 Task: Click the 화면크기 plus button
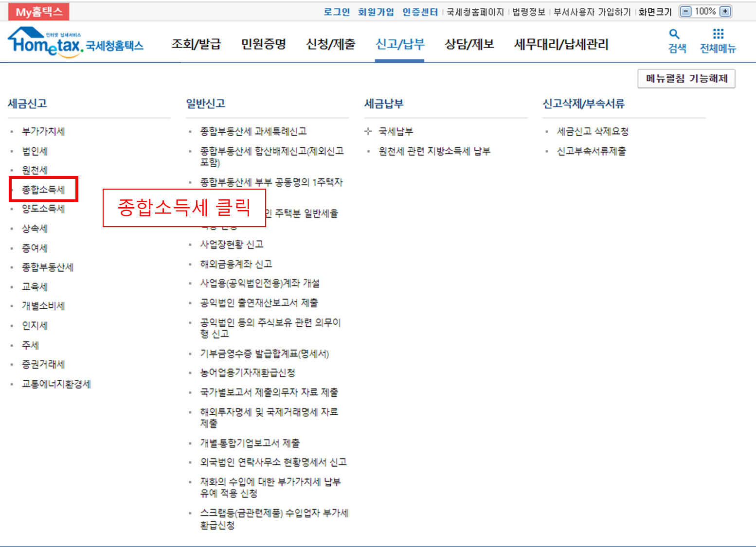724,11
